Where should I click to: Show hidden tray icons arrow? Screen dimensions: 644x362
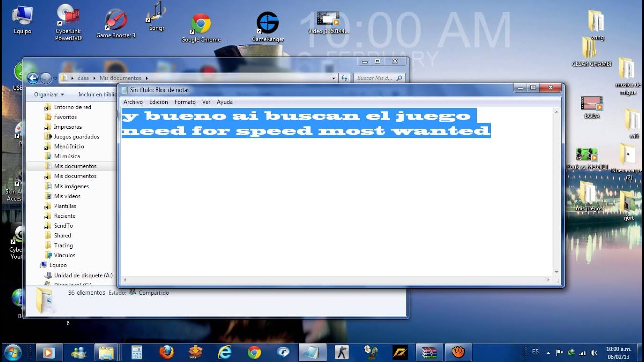(549, 353)
